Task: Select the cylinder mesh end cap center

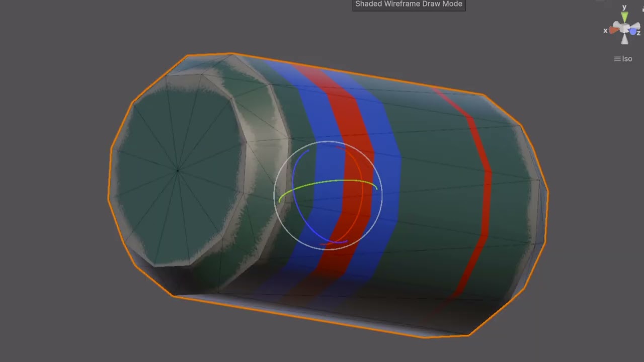Action: tap(178, 171)
